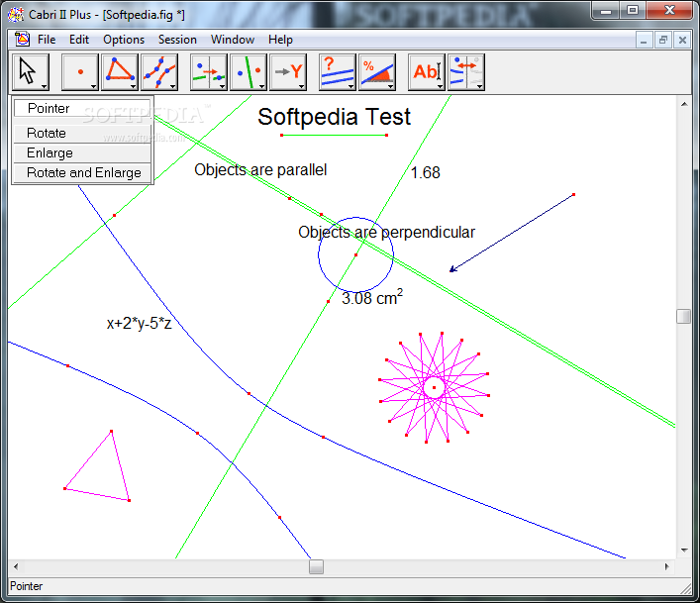Close the Softpedia.fig document
Image resolution: width=700 pixels, height=603 pixels.
point(682,40)
